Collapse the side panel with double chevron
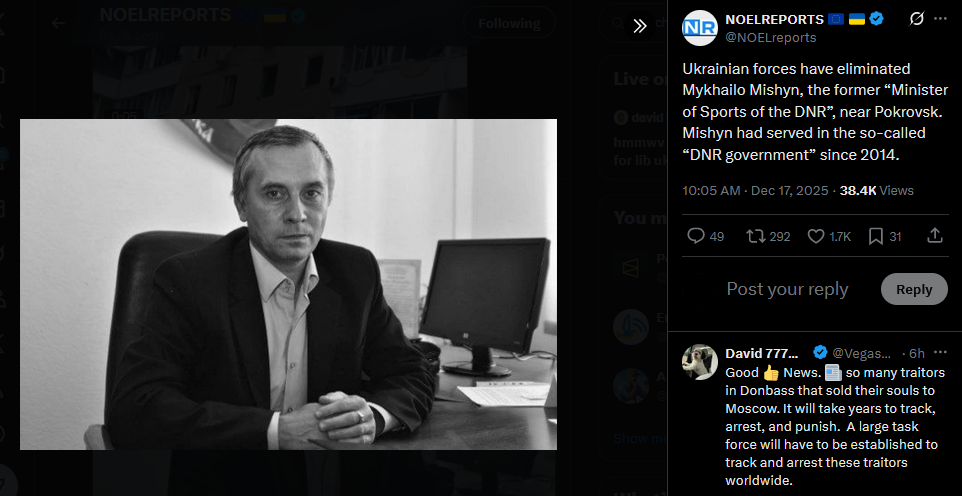 point(640,26)
